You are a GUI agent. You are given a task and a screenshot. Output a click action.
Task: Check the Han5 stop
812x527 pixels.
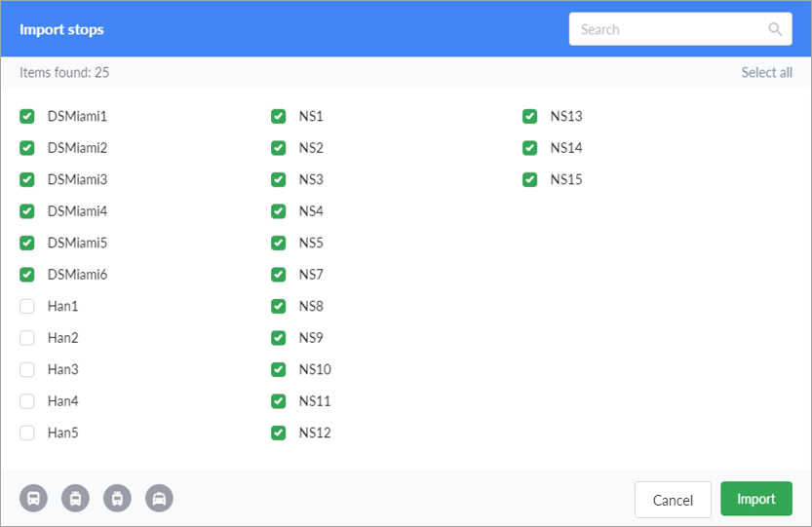[x=27, y=433]
